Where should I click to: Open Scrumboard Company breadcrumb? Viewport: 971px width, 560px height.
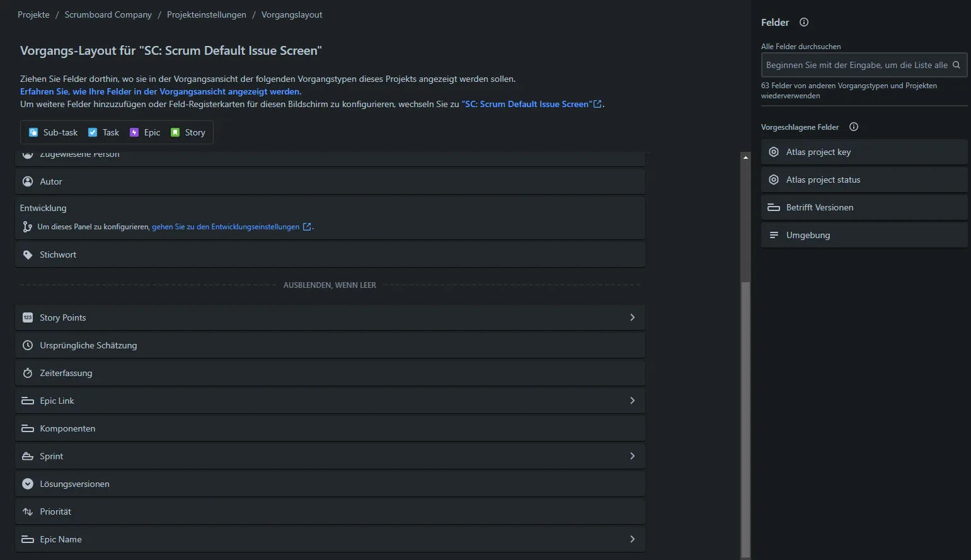(108, 14)
